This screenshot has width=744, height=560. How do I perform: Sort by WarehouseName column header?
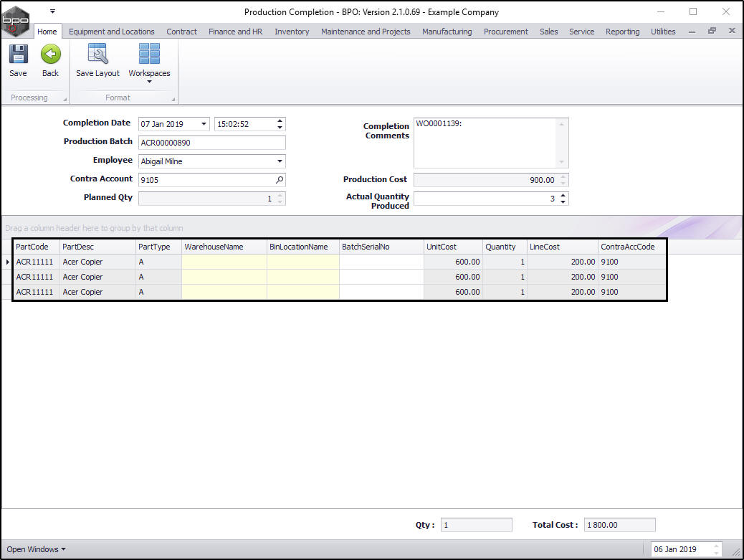(224, 247)
